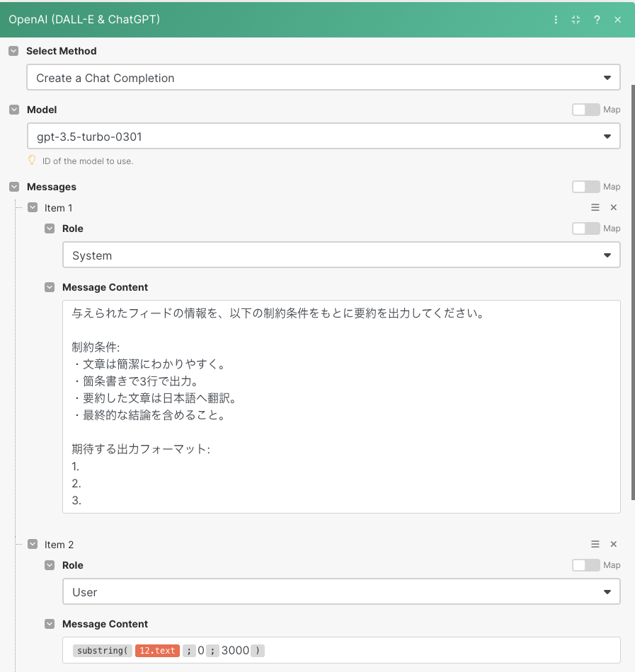Image resolution: width=635 pixels, height=672 pixels.
Task: Enable Map switch for Item 2 Role
Action: 585,565
